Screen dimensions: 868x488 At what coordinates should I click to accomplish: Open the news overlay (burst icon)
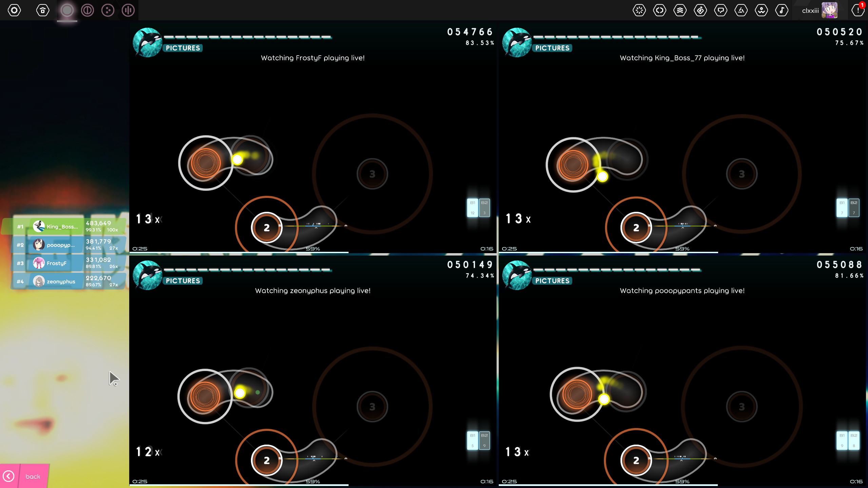tap(639, 10)
